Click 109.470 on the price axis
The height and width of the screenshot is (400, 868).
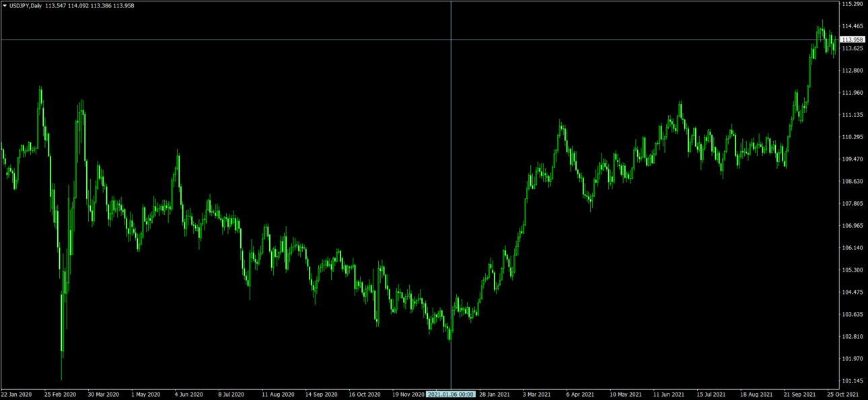point(852,159)
